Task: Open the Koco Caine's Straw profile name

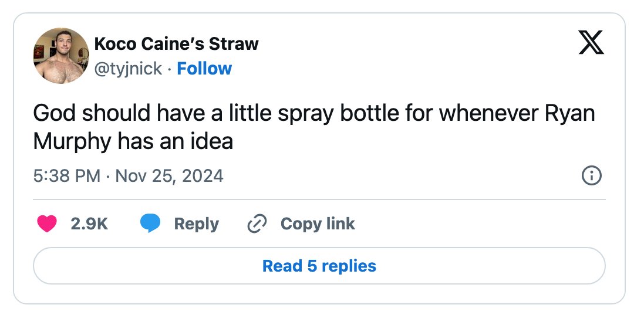Action: [x=177, y=43]
